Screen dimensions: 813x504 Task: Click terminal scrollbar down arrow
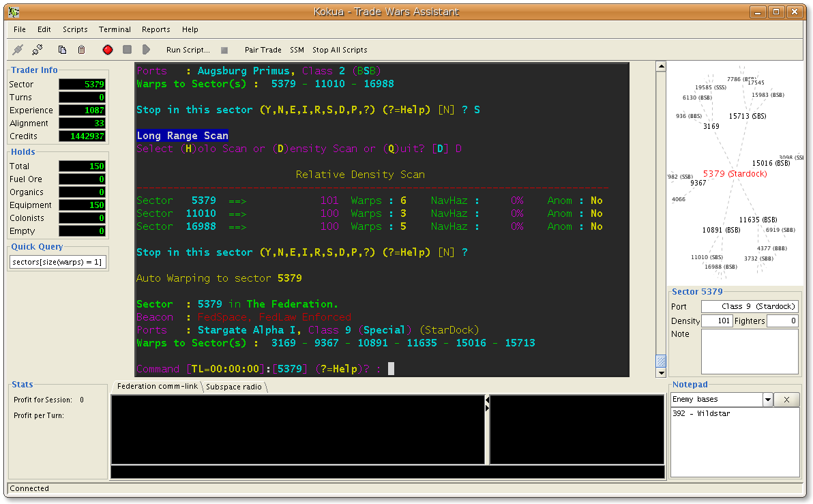[660, 372]
